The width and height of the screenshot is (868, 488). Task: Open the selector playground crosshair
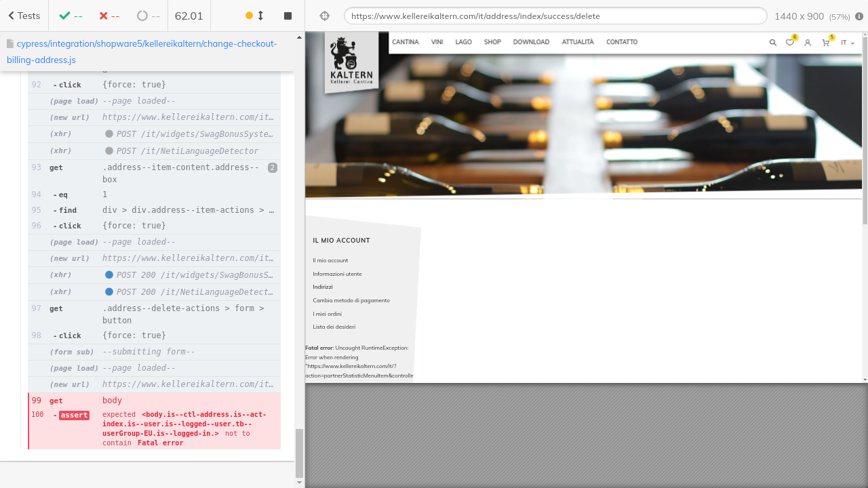click(324, 16)
